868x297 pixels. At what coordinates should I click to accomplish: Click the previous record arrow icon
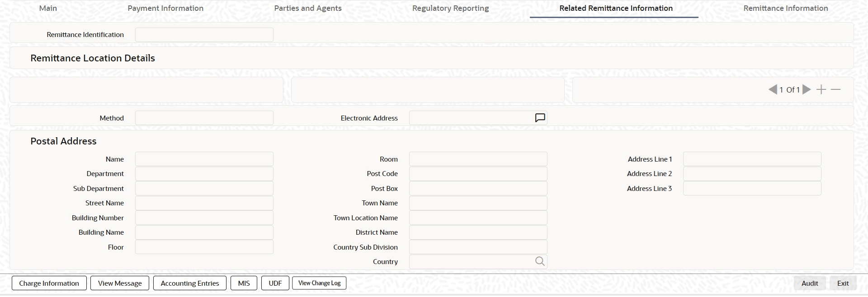pos(773,89)
